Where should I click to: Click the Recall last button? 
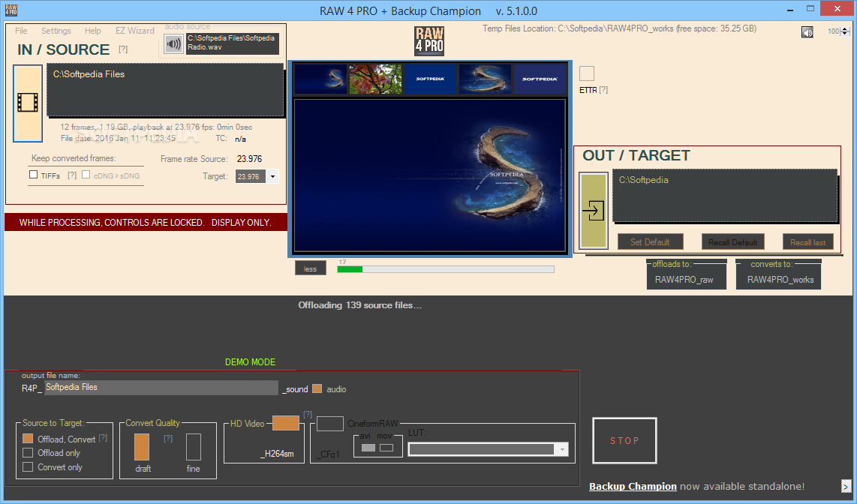[x=807, y=242]
